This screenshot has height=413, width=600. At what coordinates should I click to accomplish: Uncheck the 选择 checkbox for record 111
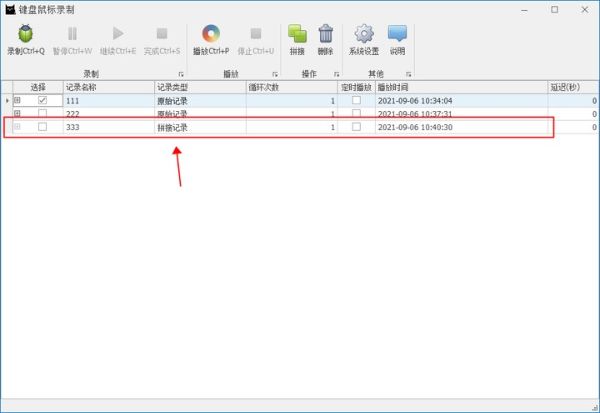[42, 100]
